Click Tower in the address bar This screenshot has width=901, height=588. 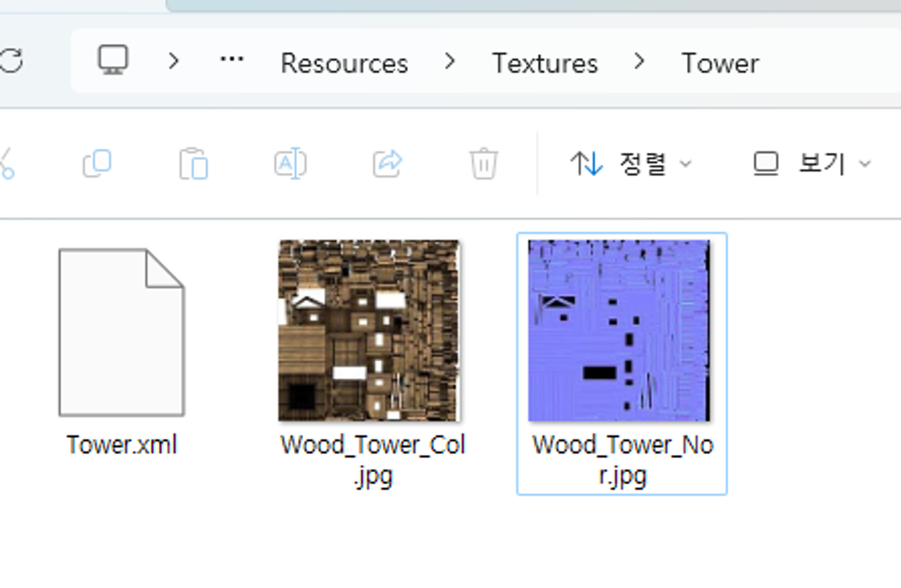tap(720, 63)
